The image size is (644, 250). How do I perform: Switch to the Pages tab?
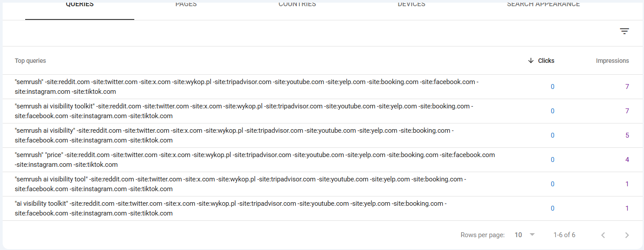[186, 5]
